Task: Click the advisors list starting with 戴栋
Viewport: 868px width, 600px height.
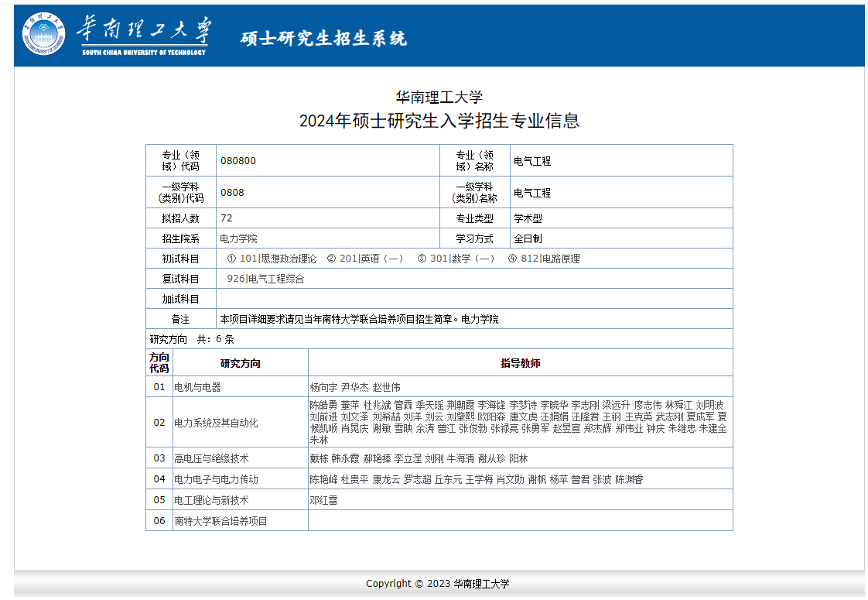Action: (419, 459)
